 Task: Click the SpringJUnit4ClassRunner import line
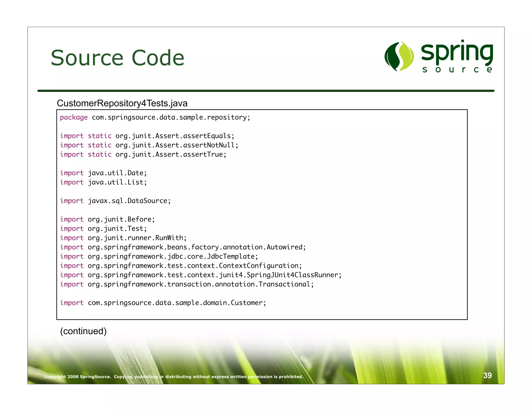(201, 275)
